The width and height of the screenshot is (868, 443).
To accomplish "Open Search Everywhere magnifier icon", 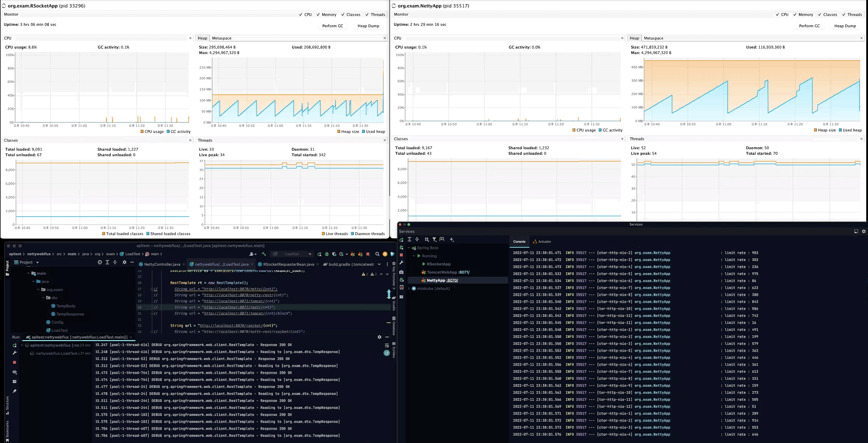I will (377, 254).
